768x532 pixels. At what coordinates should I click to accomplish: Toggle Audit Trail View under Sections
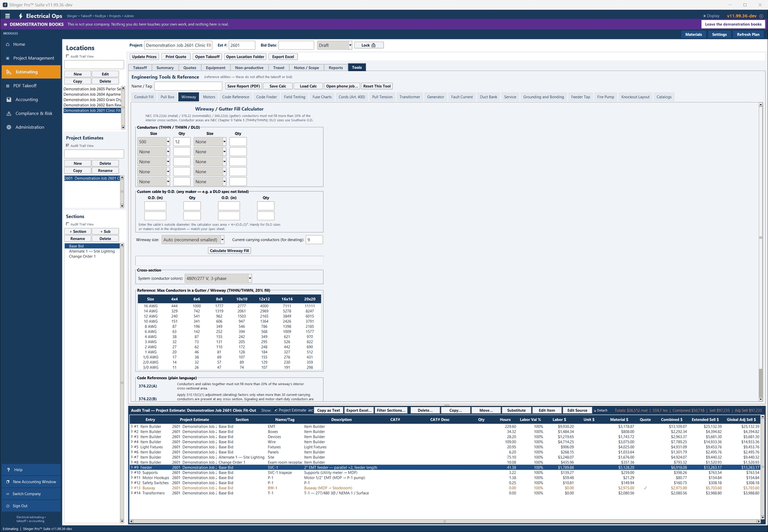(68, 224)
